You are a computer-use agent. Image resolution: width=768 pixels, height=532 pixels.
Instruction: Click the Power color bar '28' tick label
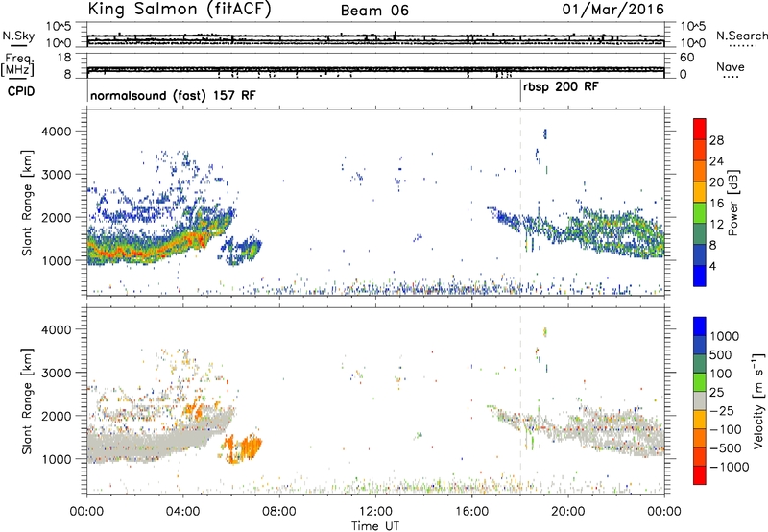point(716,140)
